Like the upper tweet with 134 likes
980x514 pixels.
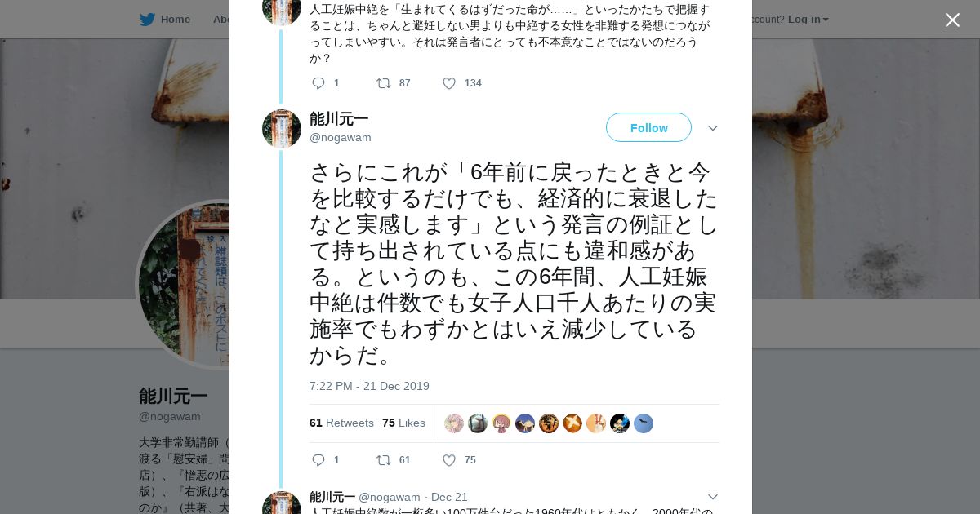[x=449, y=83]
